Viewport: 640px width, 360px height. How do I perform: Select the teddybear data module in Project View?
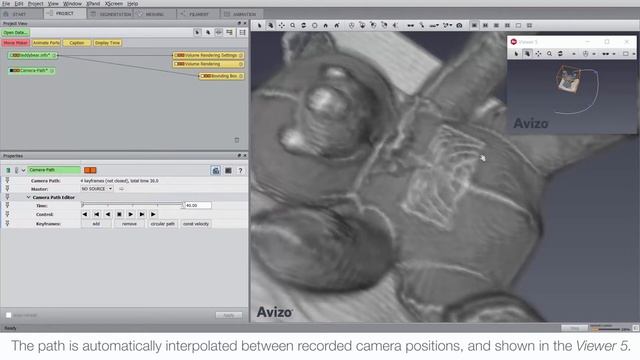33,55
